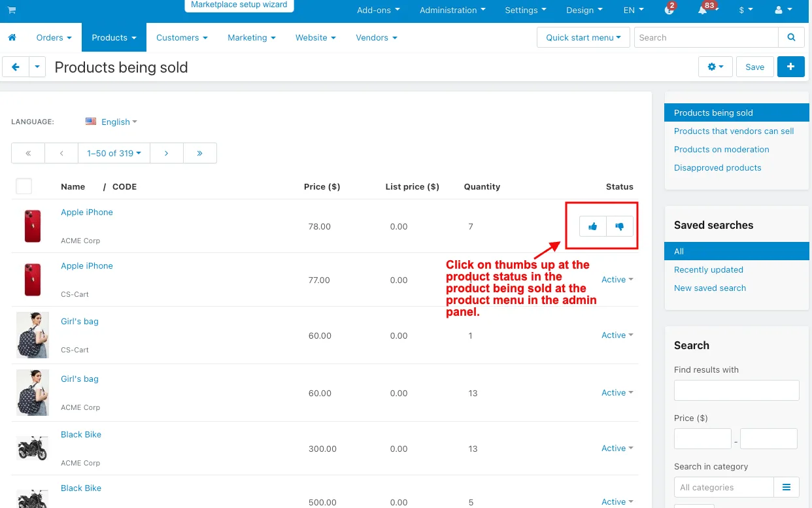
Task: Go to first page of results
Action: point(28,153)
